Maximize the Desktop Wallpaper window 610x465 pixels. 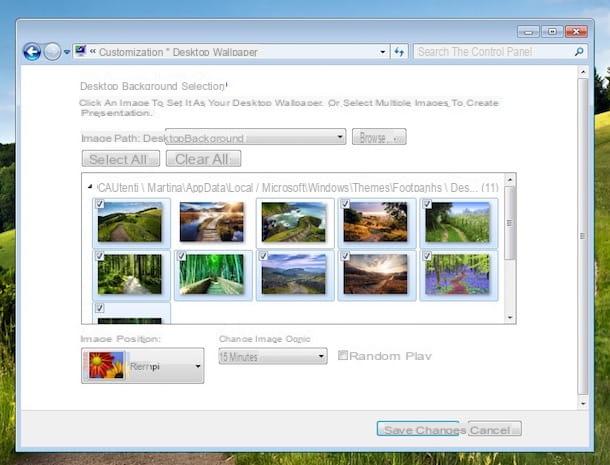click(x=552, y=32)
